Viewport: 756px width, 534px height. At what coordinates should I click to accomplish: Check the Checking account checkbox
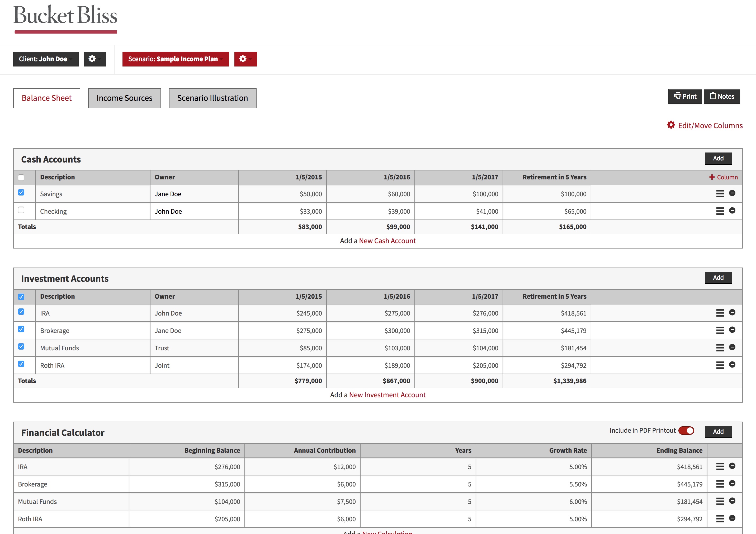(x=21, y=209)
